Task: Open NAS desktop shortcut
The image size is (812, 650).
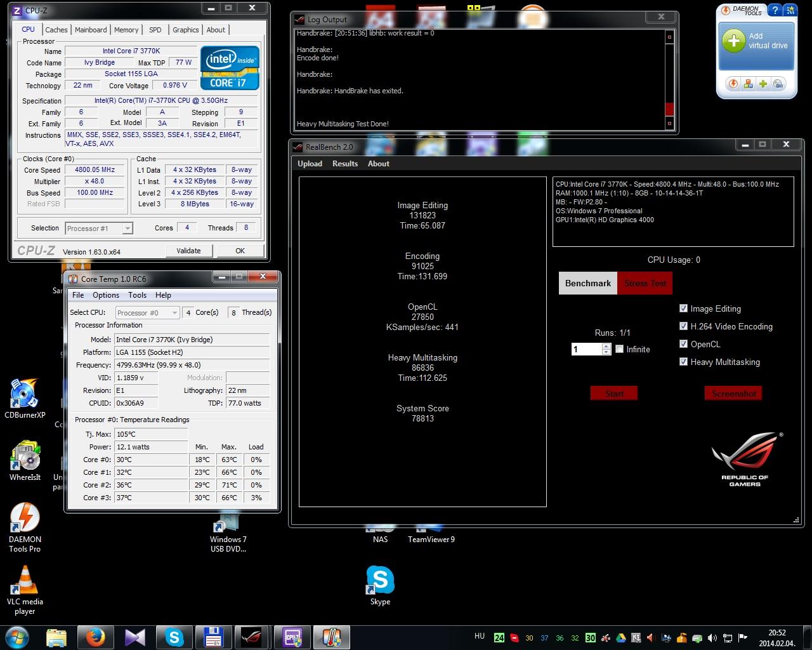Action: 380,534
